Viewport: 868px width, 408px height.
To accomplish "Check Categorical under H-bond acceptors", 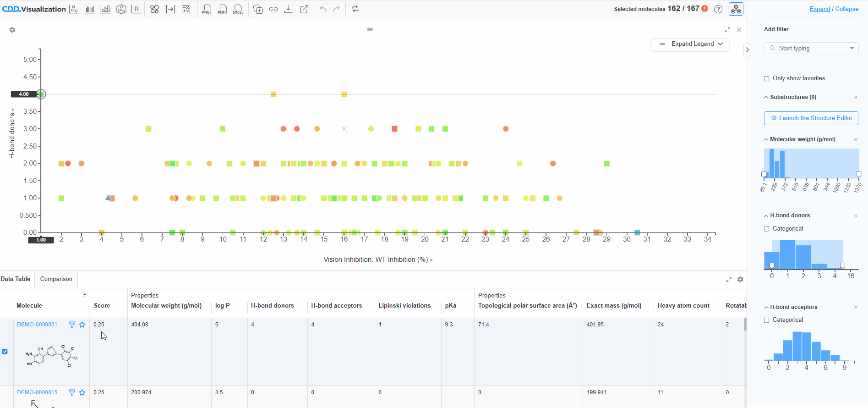I will pos(767,320).
